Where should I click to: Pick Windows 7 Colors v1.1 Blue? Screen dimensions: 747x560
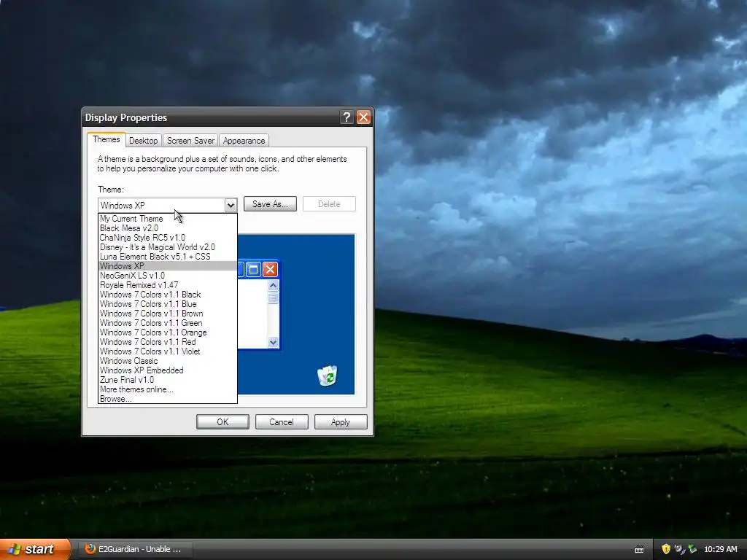point(167,304)
